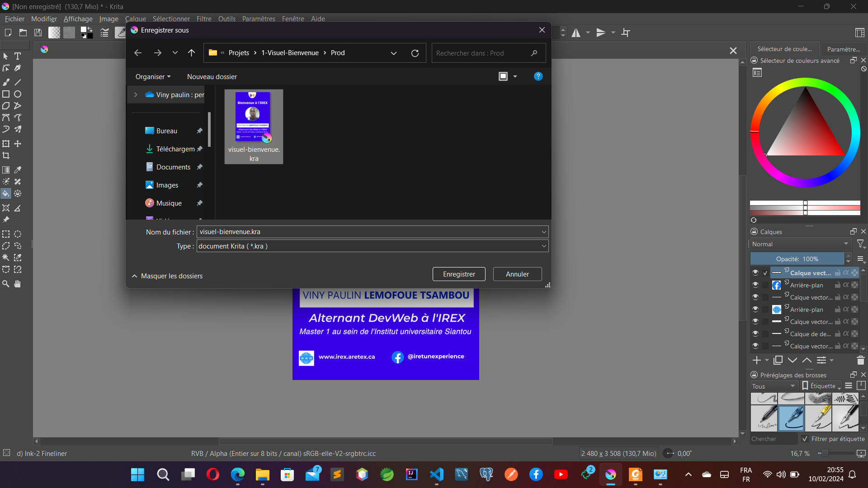Select the Calligraphy tool

[x=18, y=68]
